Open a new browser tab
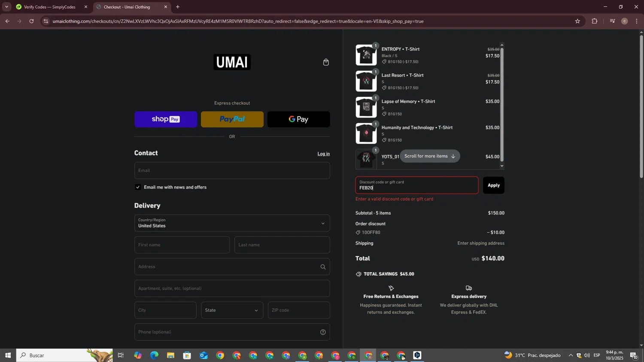 [178, 7]
